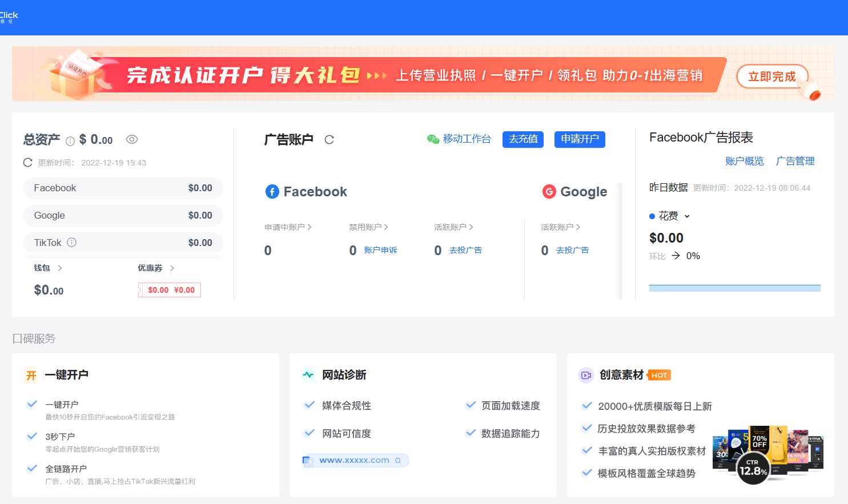Click the 一键开户 orange icon
The height and width of the screenshot is (504, 848).
[x=31, y=375]
